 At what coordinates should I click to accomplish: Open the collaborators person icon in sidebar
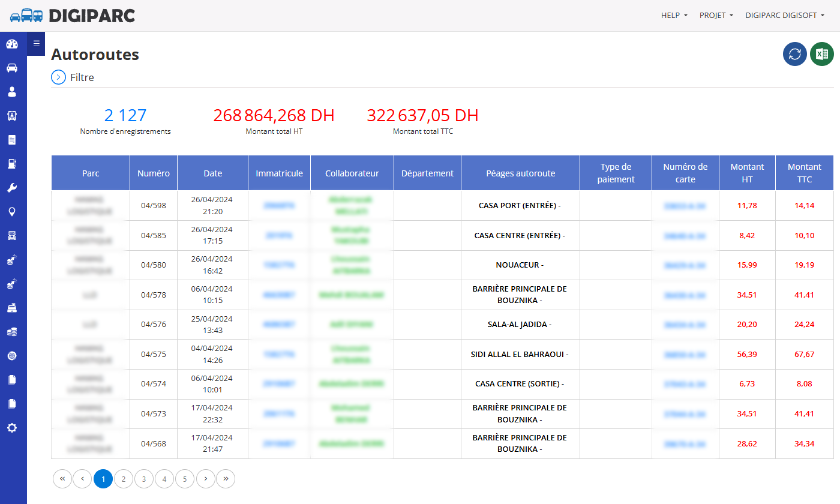(12, 92)
